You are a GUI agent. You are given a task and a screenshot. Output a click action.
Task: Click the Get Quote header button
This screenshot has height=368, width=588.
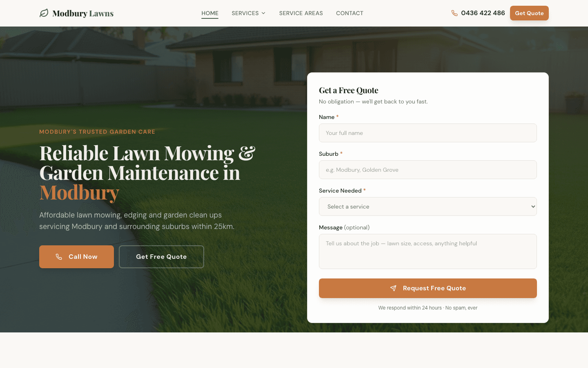coord(529,13)
